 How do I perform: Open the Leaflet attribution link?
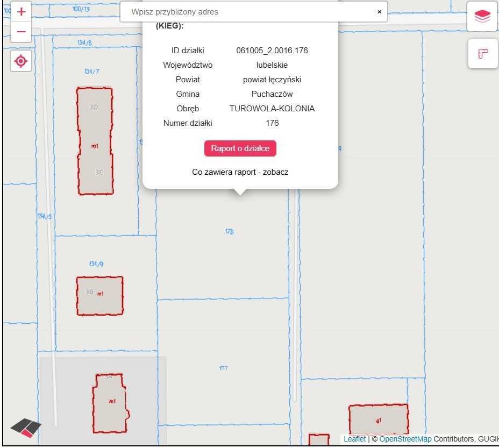click(354, 439)
